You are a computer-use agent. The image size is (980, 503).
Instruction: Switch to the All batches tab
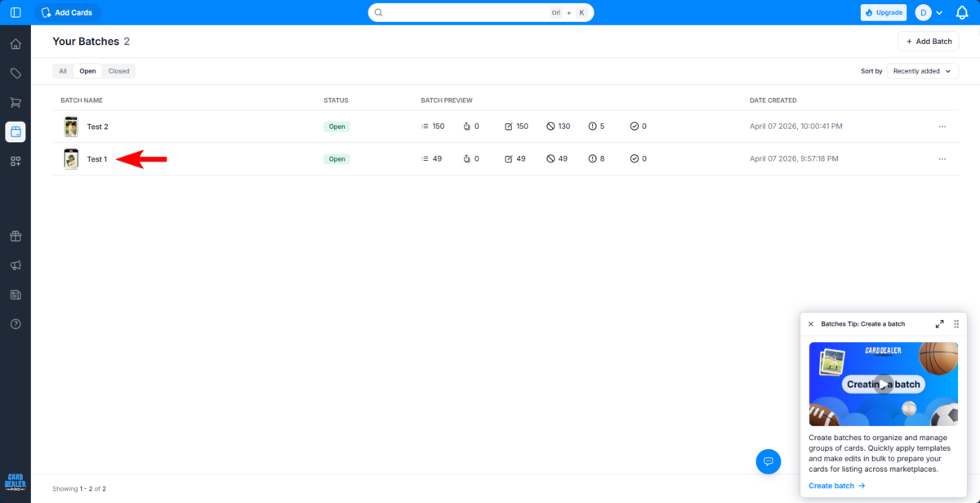63,71
